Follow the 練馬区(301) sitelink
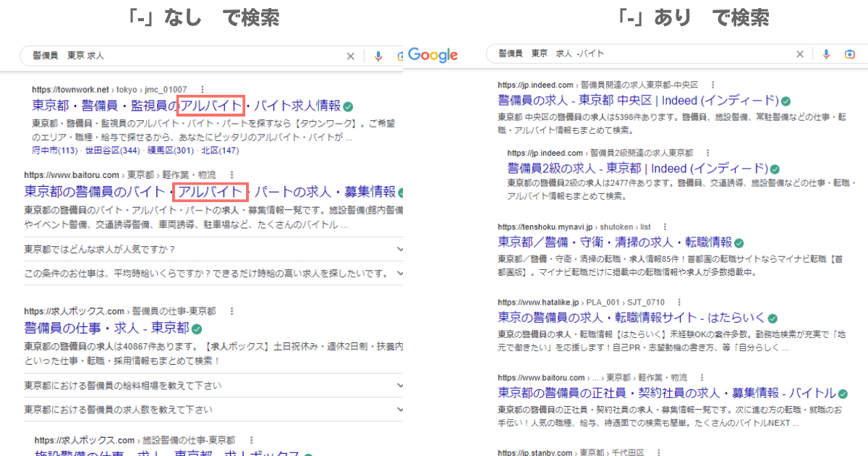 (x=171, y=151)
